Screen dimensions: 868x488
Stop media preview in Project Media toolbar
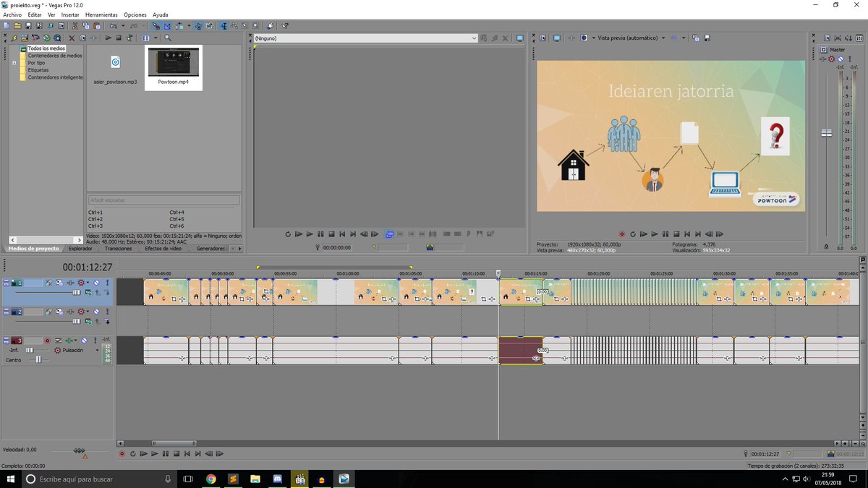pos(119,38)
